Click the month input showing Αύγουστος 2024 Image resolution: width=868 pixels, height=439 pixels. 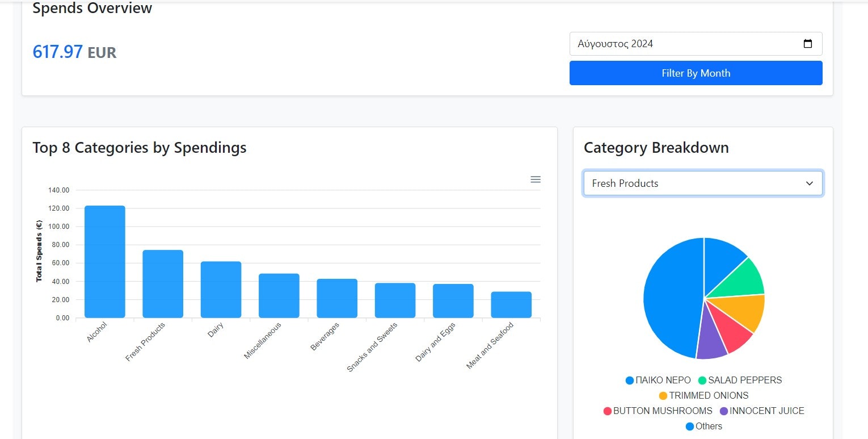tap(696, 44)
